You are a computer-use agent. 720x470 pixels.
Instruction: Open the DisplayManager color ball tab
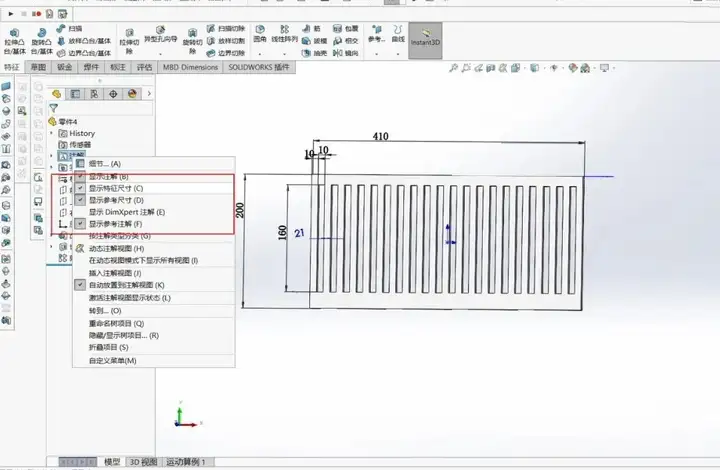point(130,93)
